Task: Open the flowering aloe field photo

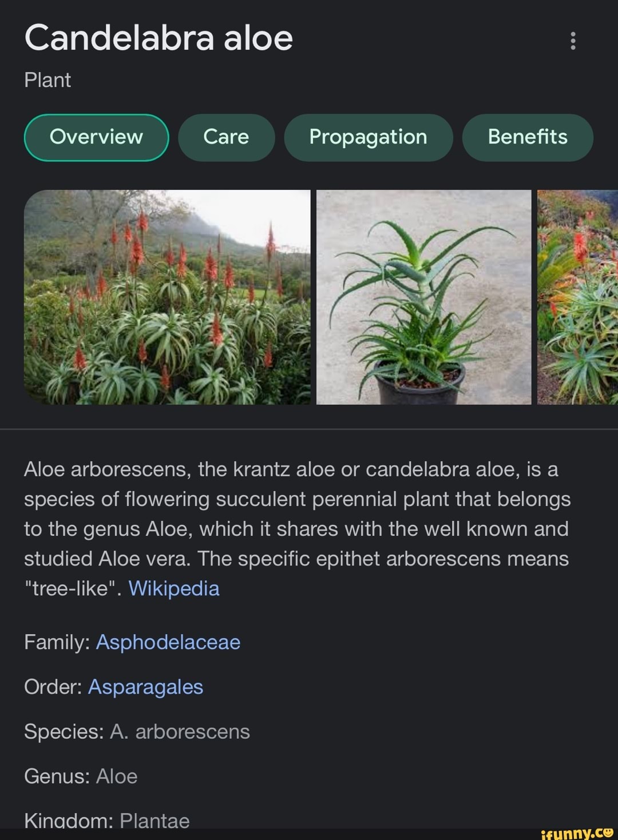Action: coord(167,297)
